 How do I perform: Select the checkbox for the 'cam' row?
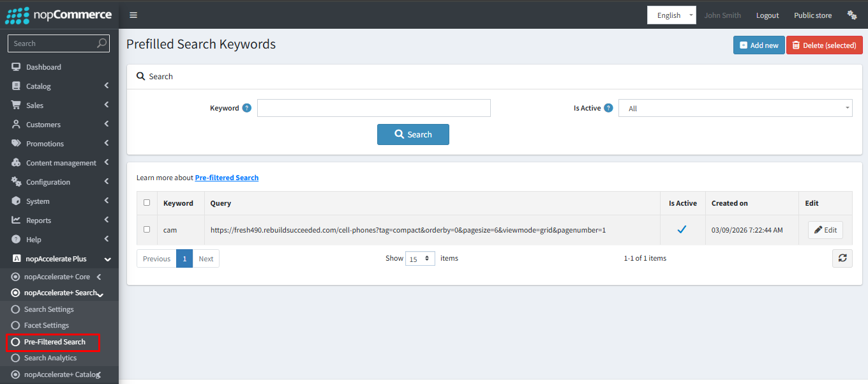[x=147, y=229]
